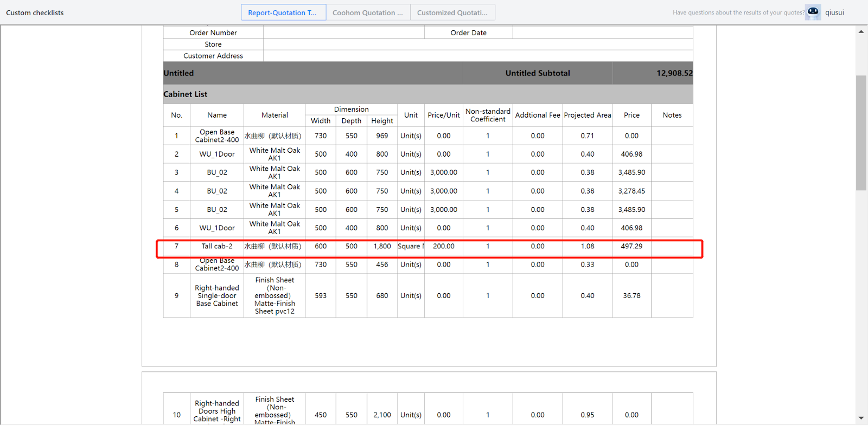This screenshot has height=445, width=868.
Task: Click the Non-standard Coefficient column header
Action: point(488,115)
